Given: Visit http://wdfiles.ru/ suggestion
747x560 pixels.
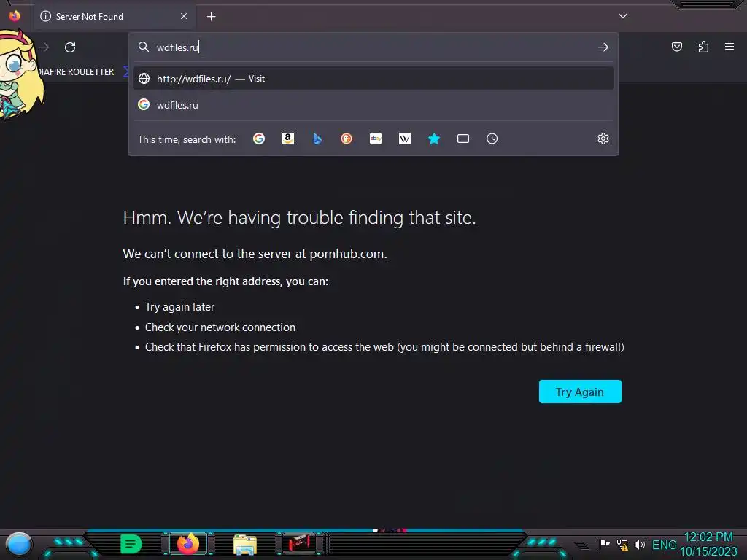Looking at the screenshot, I should click(x=373, y=79).
